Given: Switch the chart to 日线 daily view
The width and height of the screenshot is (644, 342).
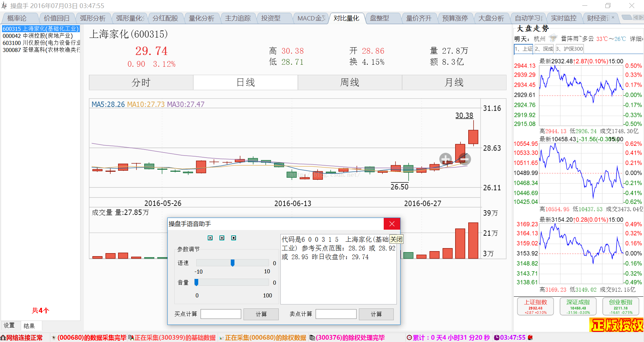Looking at the screenshot, I should pyautogui.click(x=246, y=82).
